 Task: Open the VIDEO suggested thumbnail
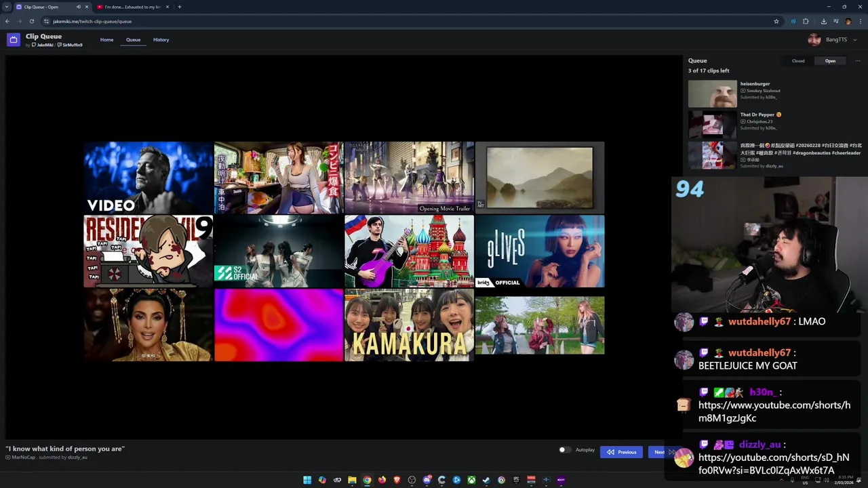click(148, 178)
